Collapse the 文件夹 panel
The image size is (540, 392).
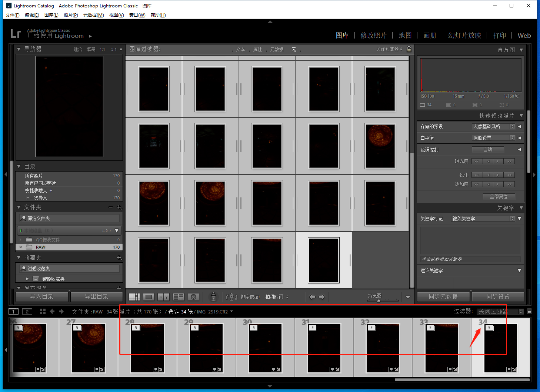(x=19, y=207)
